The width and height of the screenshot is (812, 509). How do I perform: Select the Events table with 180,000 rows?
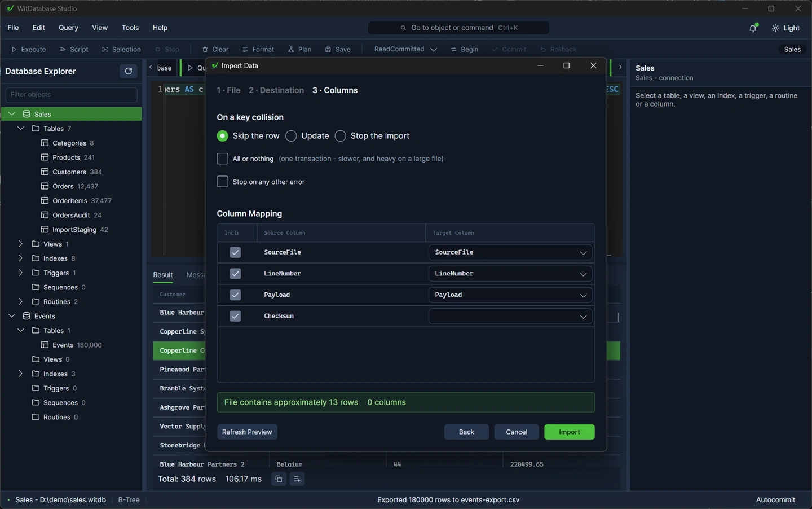[x=71, y=345]
